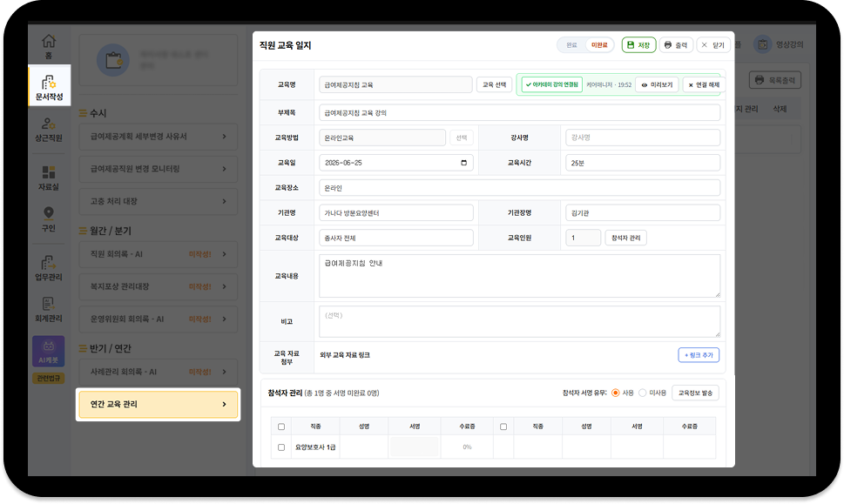Click the 기관명 field

point(395,212)
